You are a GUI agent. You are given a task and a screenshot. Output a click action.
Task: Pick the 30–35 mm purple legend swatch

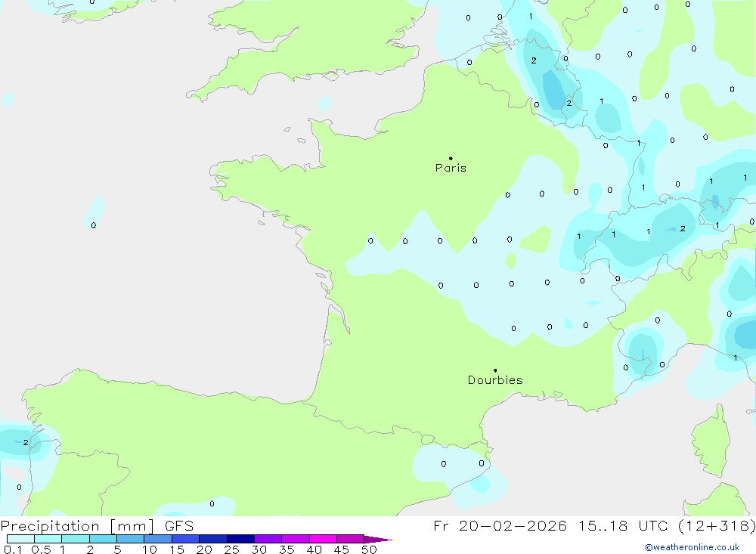tap(268, 539)
